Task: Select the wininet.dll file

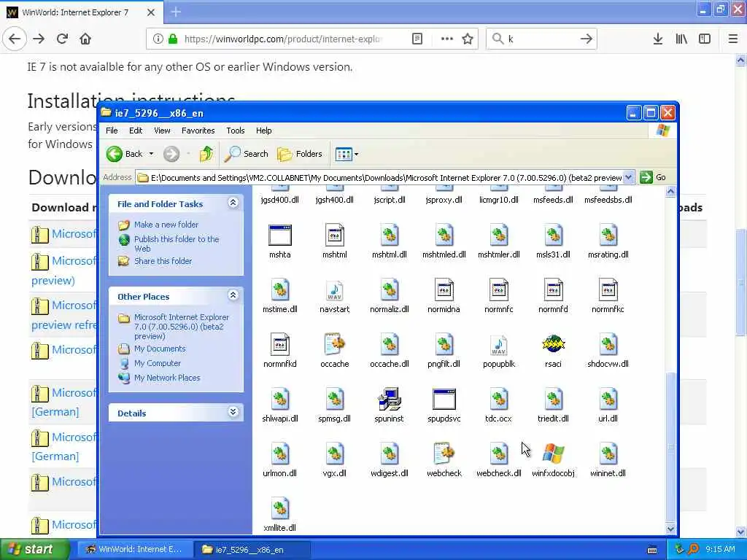Action: (608, 454)
